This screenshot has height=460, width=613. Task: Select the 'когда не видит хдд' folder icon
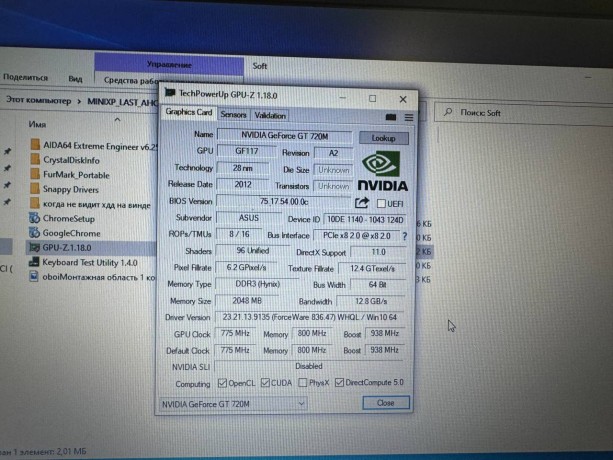click(35, 203)
